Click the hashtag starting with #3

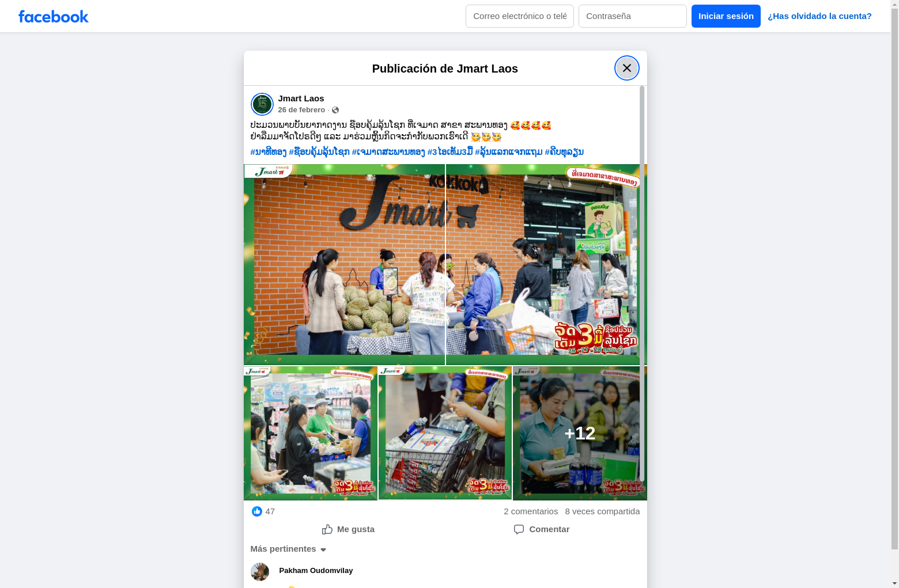point(450,152)
